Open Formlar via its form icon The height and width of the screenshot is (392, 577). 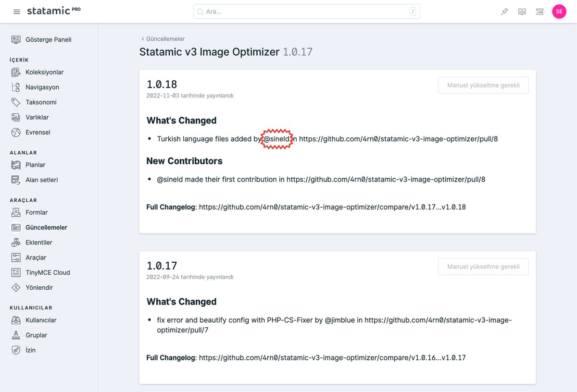pyautogui.click(x=16, y=212)
